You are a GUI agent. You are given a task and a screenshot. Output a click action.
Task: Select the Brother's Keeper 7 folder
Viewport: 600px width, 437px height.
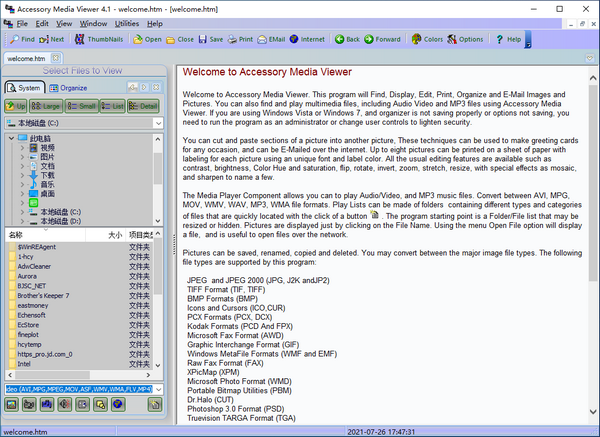tap(43, 296)
